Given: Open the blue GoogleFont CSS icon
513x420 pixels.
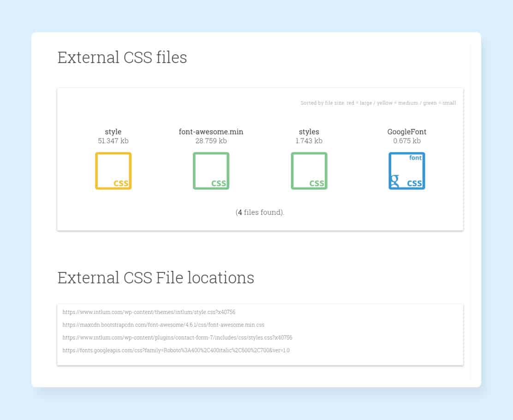Looking at the screenshot, I should [406, 171].
